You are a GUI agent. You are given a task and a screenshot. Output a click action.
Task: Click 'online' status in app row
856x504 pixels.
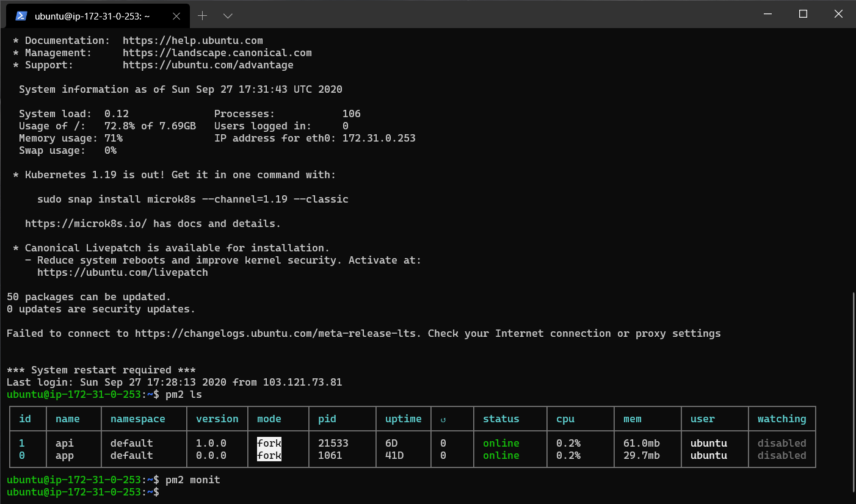coord(501,456)
